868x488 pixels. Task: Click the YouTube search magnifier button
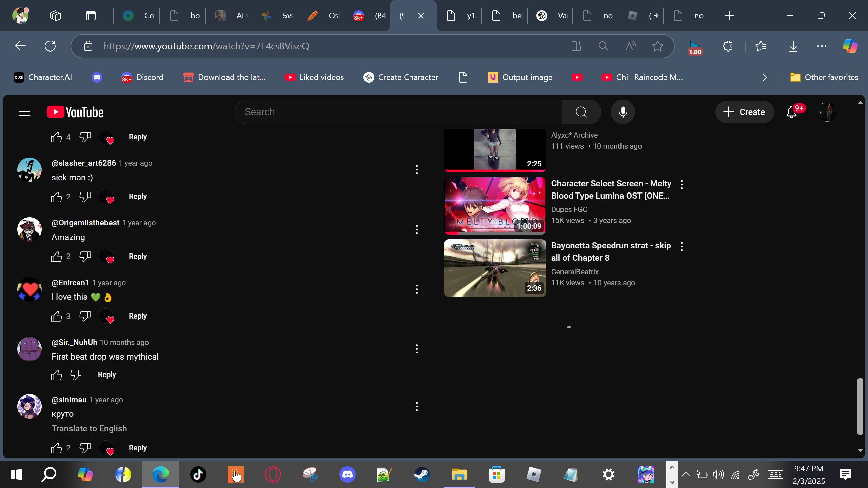click(x=581, y=112)
